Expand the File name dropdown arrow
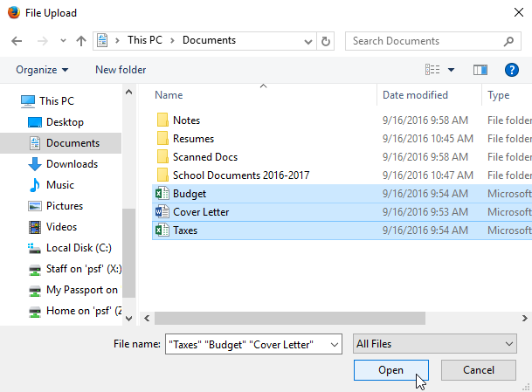 click(x=334, y=345)
